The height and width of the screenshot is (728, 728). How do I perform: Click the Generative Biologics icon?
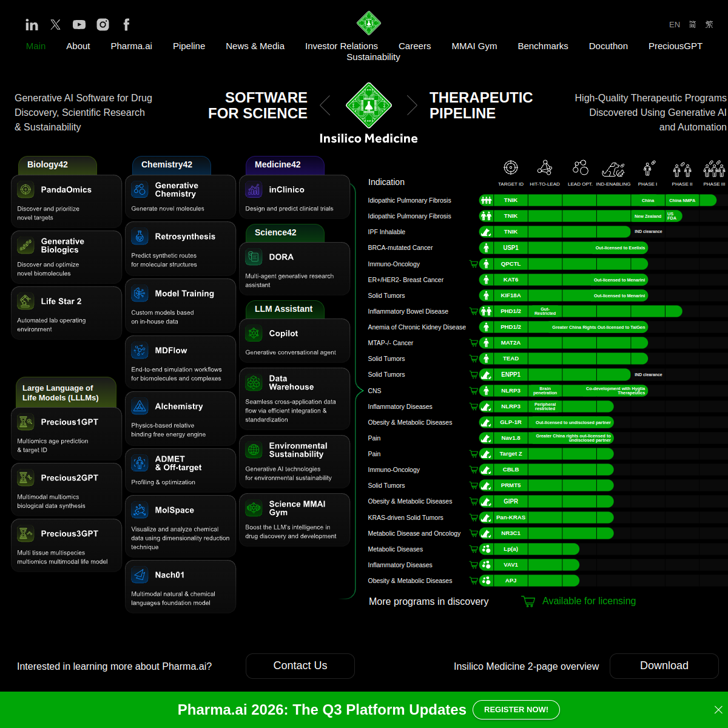[x=26, y=245]
